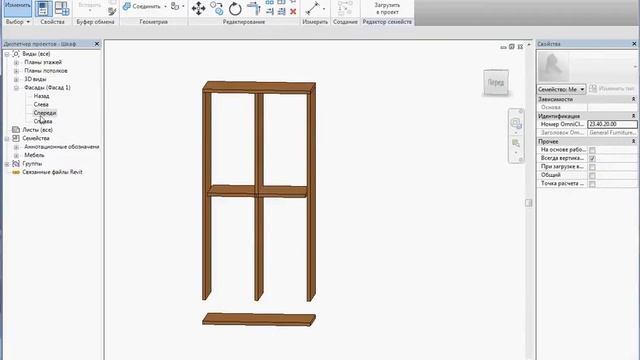Viewport: 640px width, 360px height.
Task: Collapse the Виды (все) tree node
Action: tap(7, 54)
